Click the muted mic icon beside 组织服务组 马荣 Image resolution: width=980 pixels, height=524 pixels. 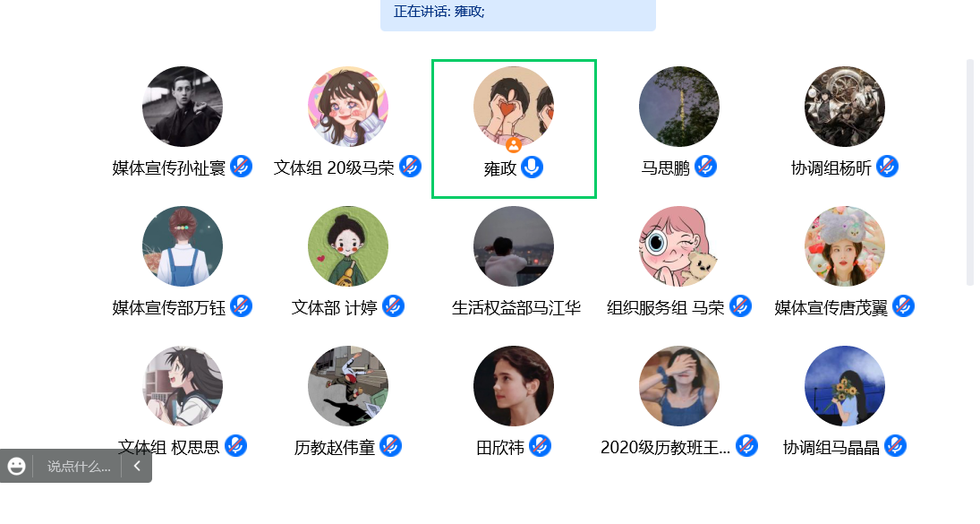pos(741,305)
